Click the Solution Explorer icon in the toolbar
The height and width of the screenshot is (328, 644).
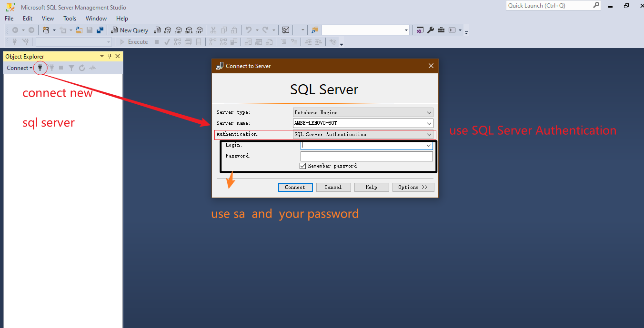coord(420,30)
